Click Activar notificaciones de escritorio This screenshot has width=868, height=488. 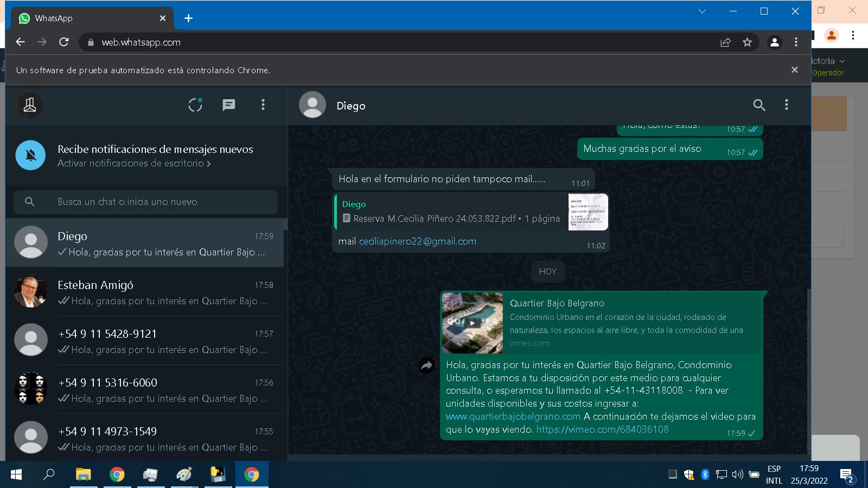[x=134, y=163]
